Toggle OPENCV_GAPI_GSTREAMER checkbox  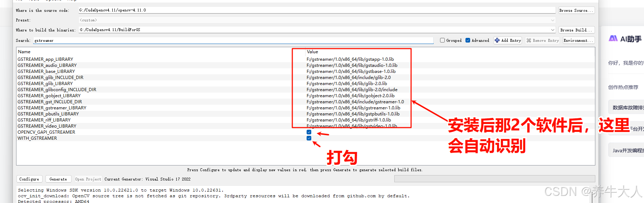point(309,132)
